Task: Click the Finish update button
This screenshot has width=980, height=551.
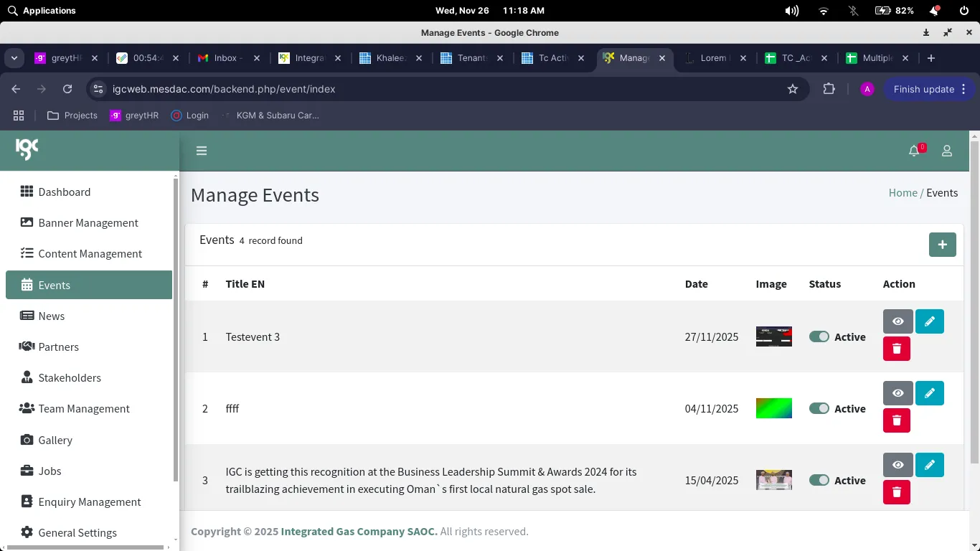Action: coord(923,89)
